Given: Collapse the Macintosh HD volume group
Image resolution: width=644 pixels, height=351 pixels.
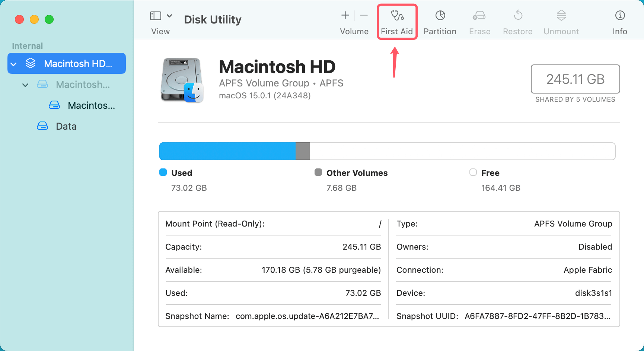Looking at the screenshot, I should [14, 64].
